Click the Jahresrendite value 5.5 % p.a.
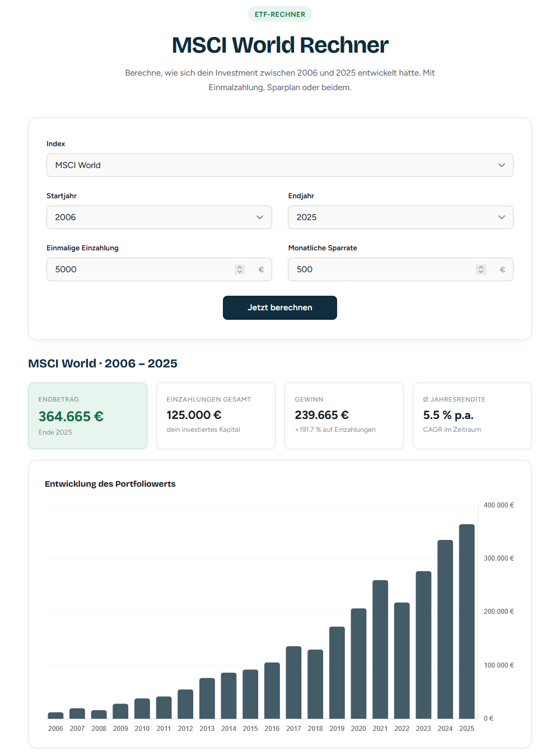Image resolution: width=560 pixels, height=755 pixels. [x=448, y=415]
